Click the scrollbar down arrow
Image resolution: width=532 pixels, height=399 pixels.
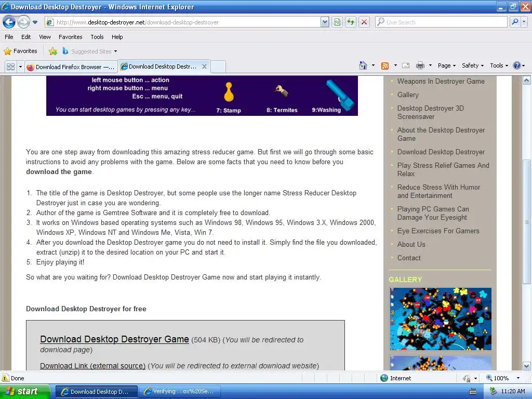point(527,366)
